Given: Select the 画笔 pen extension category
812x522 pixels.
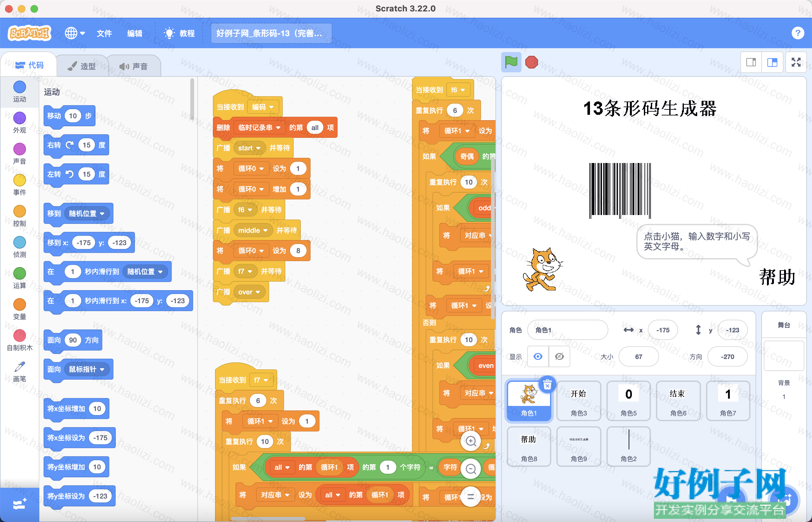Looking at the screenshot, I should [x=19, y=372].
